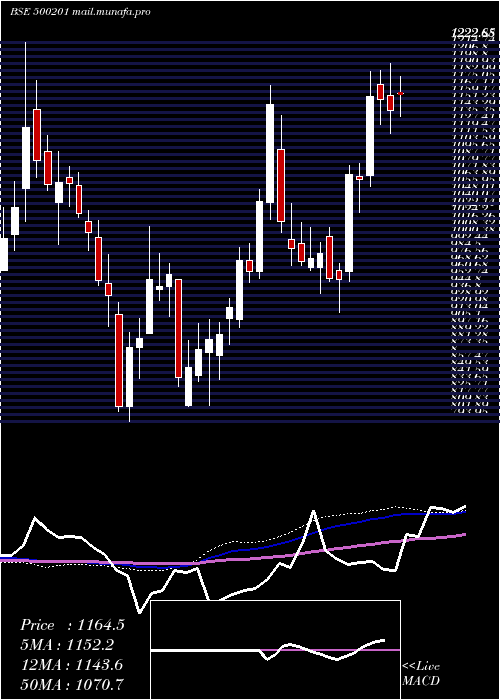Click the '50MA : 1070.7' value
Image resolution: width=500 pixels, height=700 pixels.
coord(72,685)
